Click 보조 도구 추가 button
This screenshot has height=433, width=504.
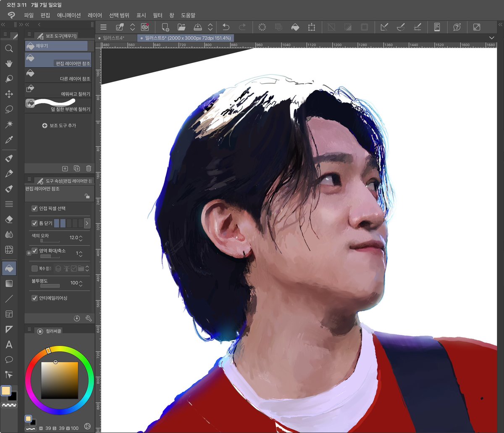59,125
